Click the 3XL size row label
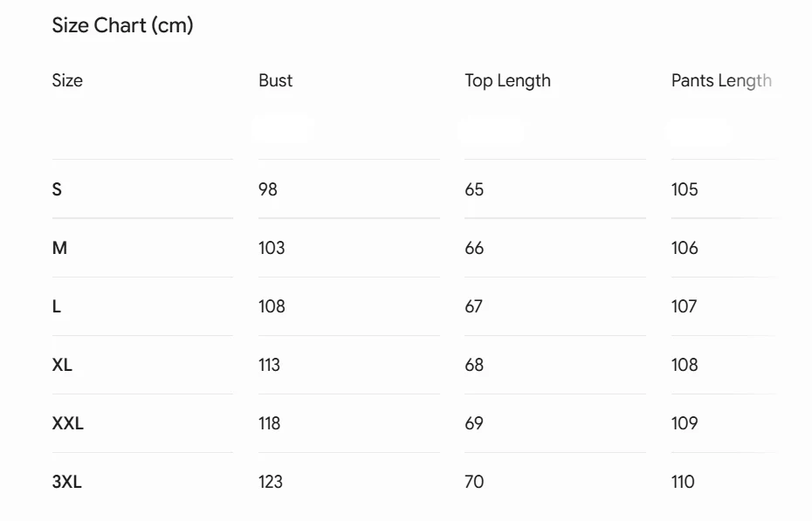The width and height of the screenshot is (812, 521). point(67,482)
